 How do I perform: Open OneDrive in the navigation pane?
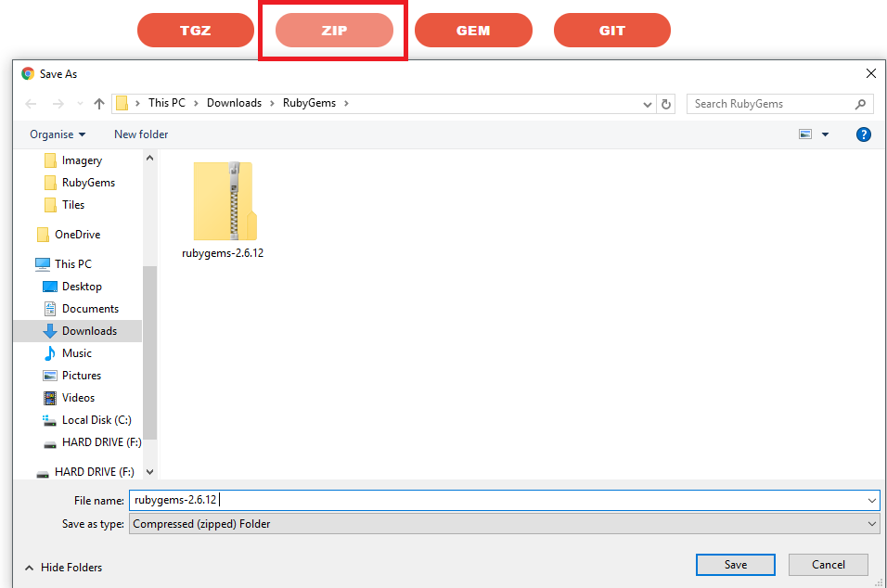[x=78, y=234]
